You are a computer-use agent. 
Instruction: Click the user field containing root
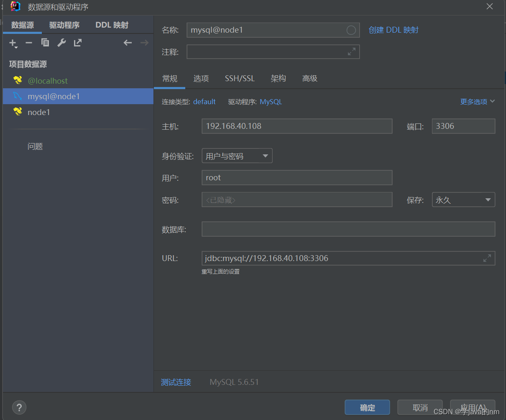tap(297, 177)
